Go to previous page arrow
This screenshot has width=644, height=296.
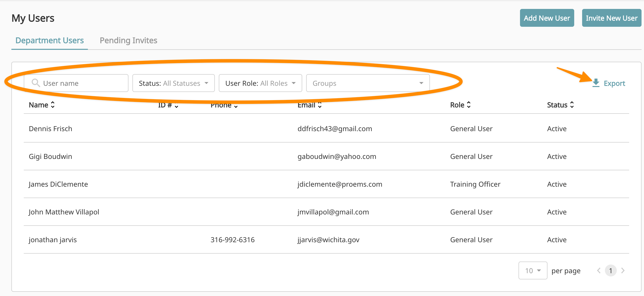pyautogui.click(x=598, y=270)
